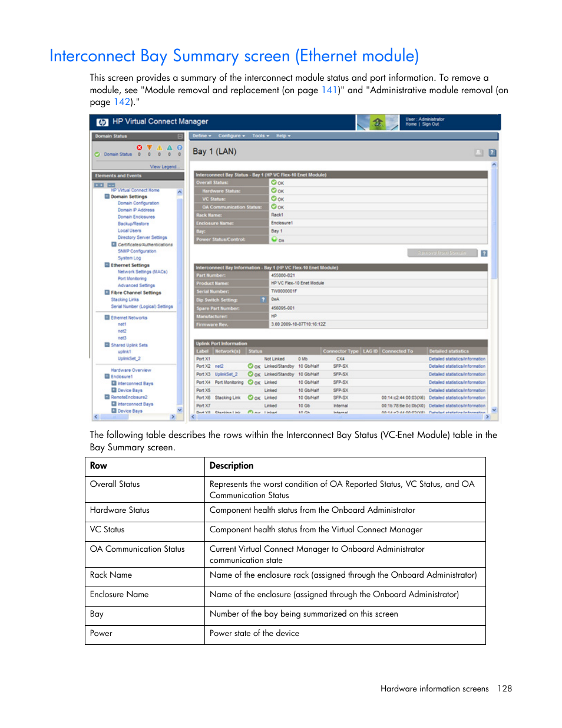This screenshot has width=562, height=728.
Task: Click the Overall Status OK icon
Action: click(274, 182)
